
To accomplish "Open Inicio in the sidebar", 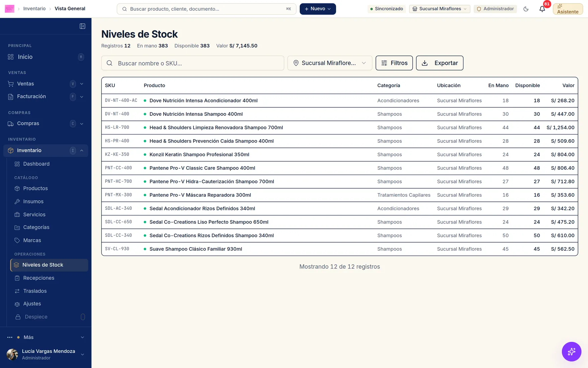I will (x=46, y=57).
